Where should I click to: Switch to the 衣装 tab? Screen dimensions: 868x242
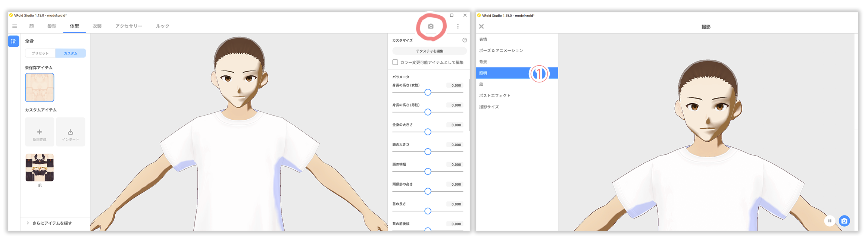[x=97, y=26]
